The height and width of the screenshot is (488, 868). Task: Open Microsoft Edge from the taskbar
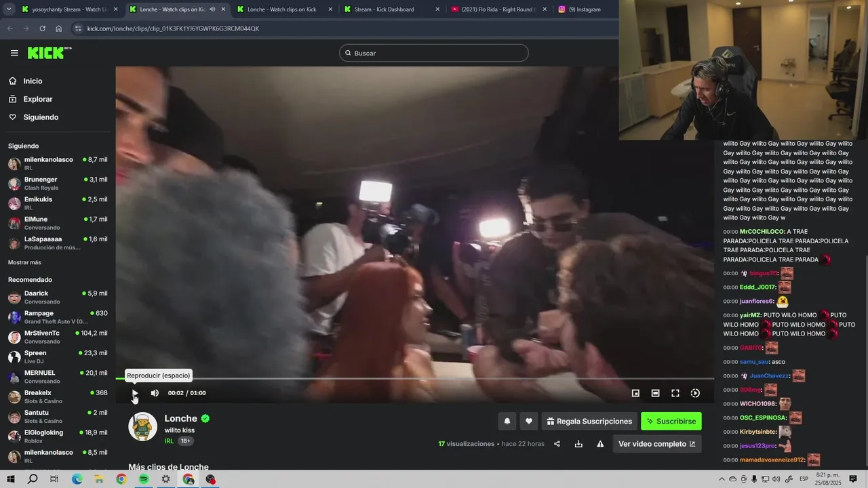pyautogui.click(x=77, y=479)
